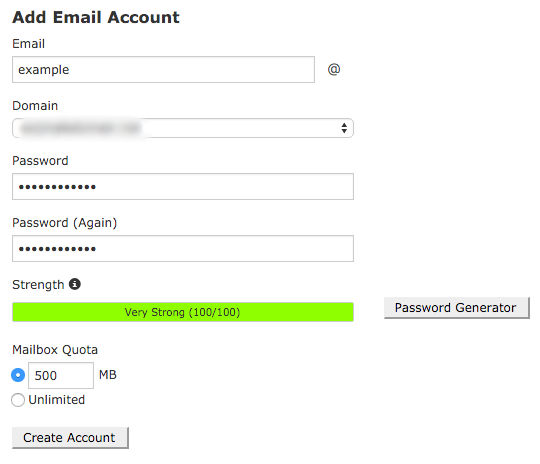This screenshot has width=540, height=464.
Task: Click the MB unit label
Action: (x=108, y=375)
